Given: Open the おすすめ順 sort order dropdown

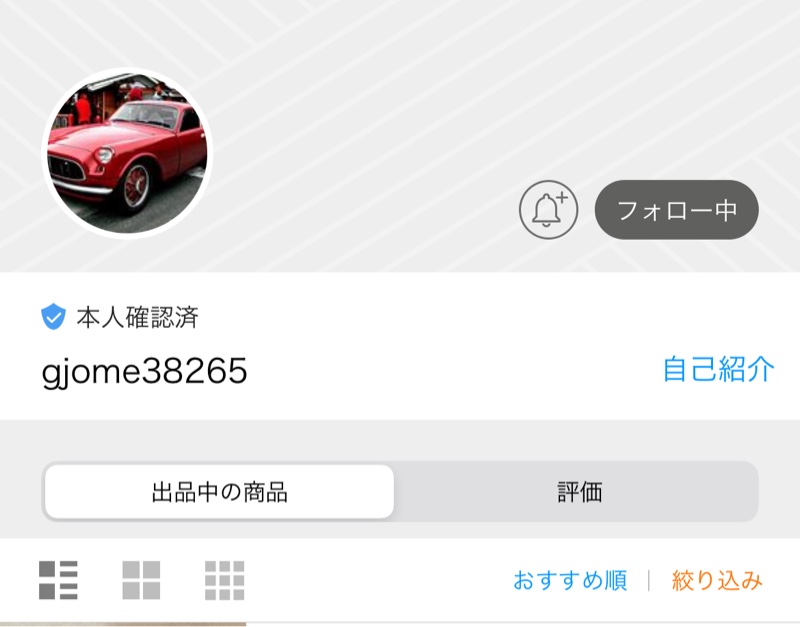Looking at the screenshot, I should [x=570, y=581].
